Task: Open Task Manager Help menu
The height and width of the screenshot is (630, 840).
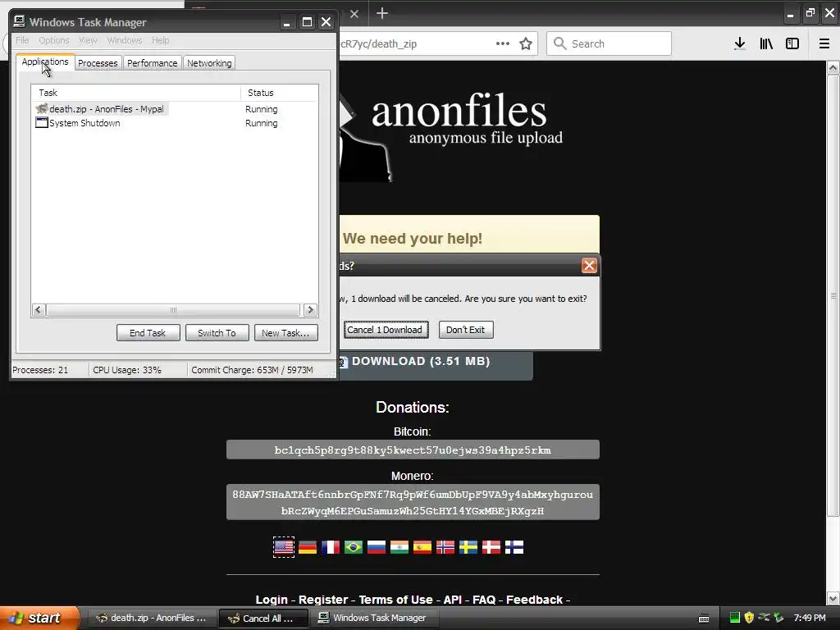Action: [160, 40]
